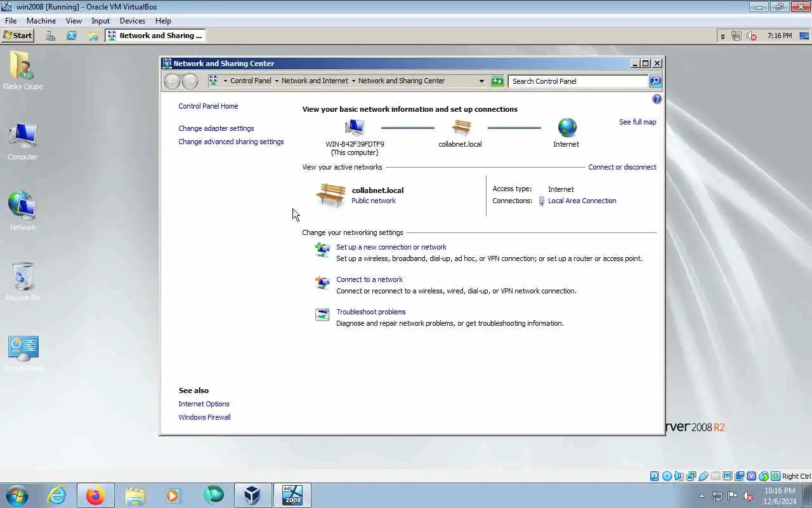Open the address bar history dropdown

(481, 81)
